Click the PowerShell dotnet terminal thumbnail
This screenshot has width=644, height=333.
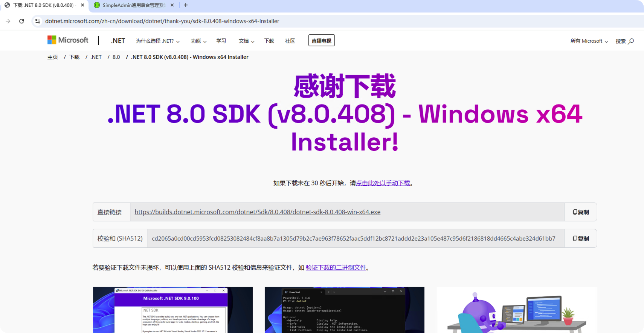click(x=345, y=310)
